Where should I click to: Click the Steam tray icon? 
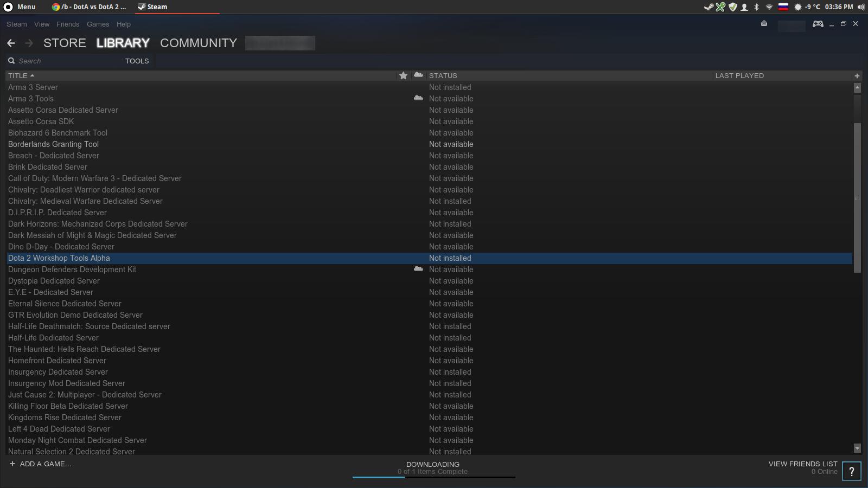pos(709,7)
